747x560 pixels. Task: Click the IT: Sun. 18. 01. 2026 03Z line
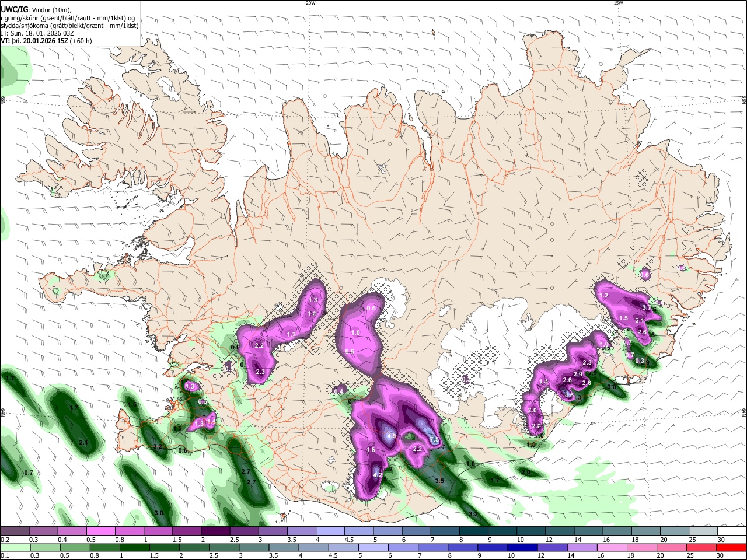[39, 33]
